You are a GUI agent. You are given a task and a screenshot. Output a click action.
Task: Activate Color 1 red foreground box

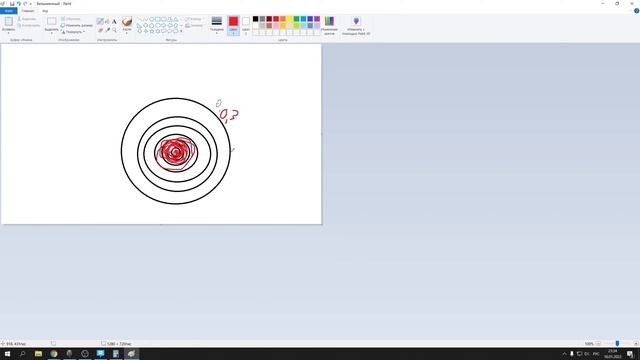tap(233, 25)
